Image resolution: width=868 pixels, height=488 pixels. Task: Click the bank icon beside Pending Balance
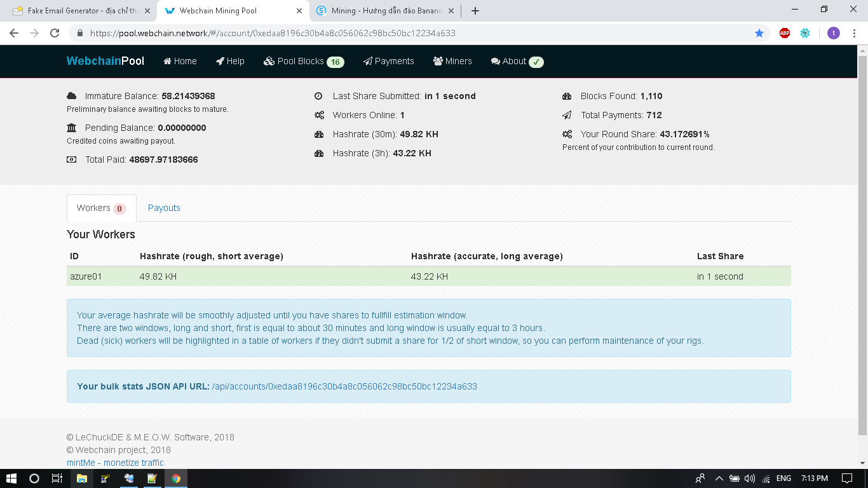point(72,128)
